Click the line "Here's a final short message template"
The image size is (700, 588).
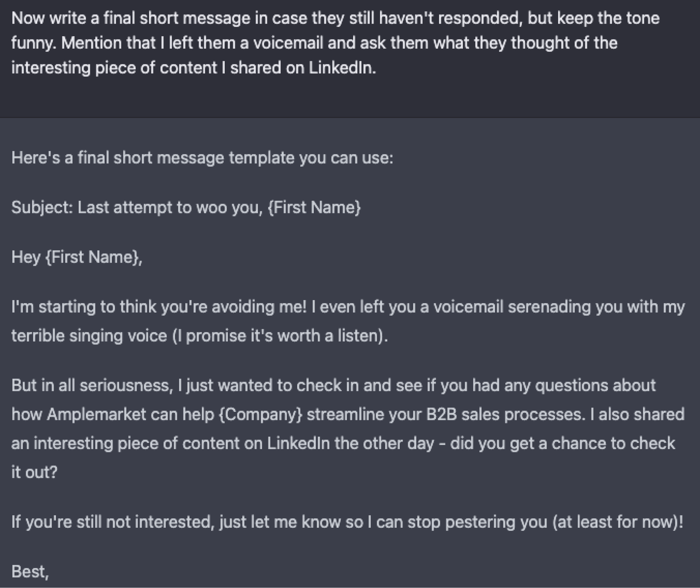point(202,158)
